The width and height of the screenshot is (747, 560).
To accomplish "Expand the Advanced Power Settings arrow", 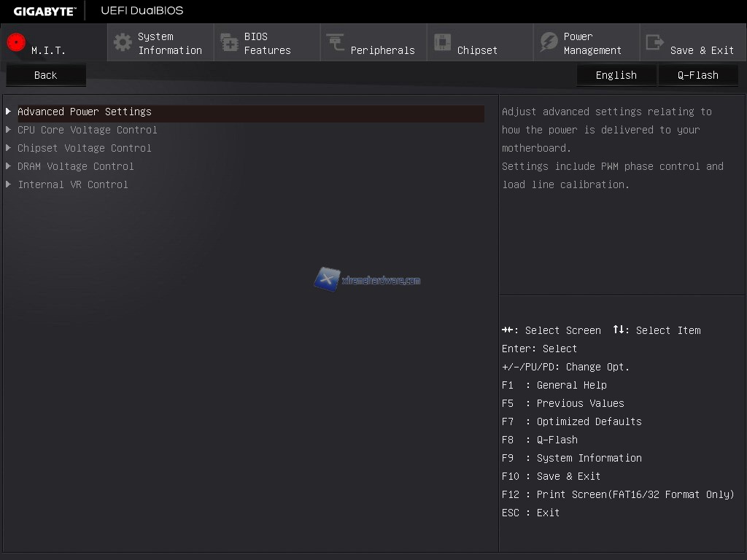I will [8, 112].
